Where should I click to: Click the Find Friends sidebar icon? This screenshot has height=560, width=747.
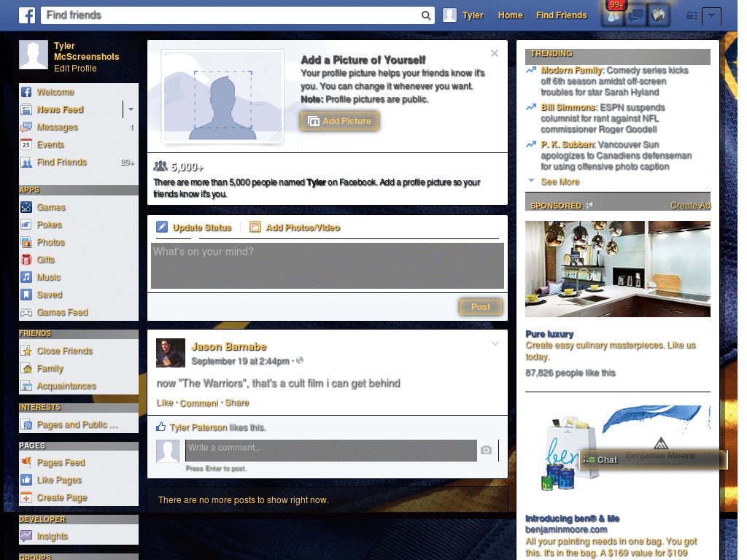pyautogui.click(x=26, y=163)
